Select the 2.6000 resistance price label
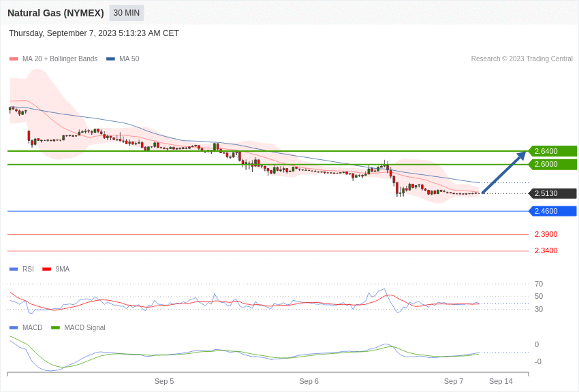 (552, 164)
